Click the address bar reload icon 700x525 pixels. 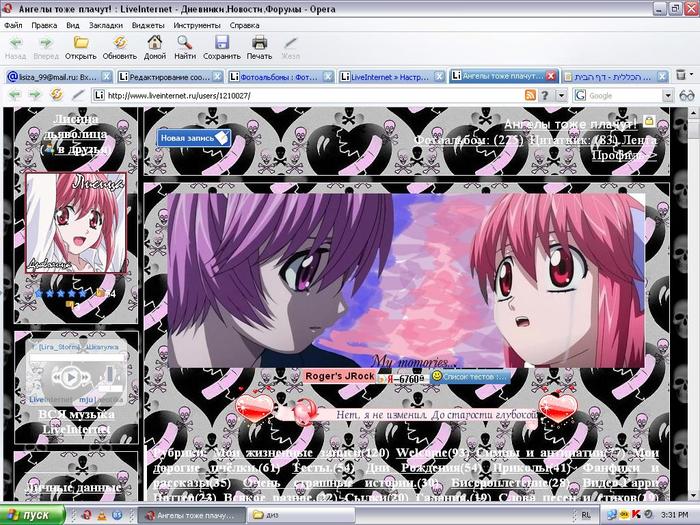[x=56, y=95]
